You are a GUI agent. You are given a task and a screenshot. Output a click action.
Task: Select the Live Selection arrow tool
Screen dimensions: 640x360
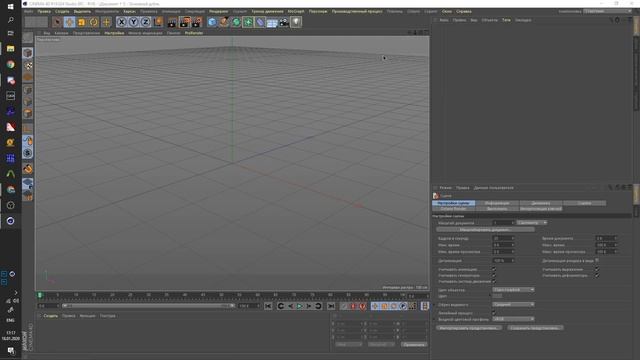(57, 22)
